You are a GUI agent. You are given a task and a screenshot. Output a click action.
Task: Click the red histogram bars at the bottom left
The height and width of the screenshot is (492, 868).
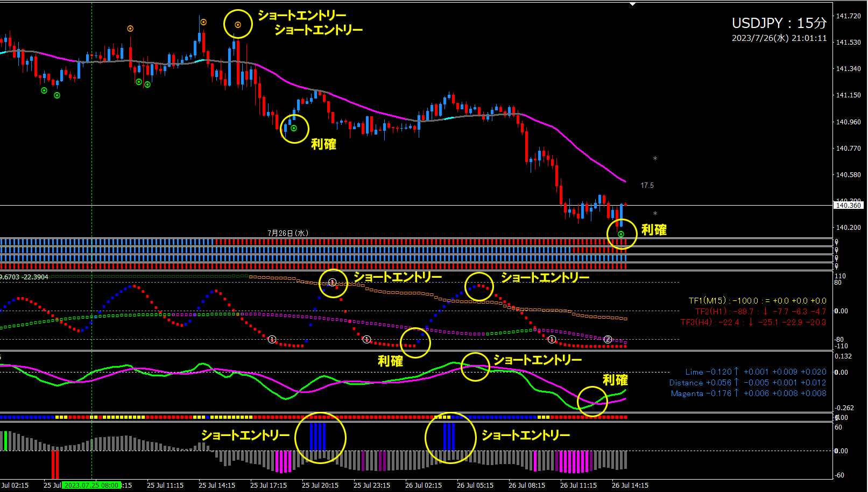coord(55,465)
